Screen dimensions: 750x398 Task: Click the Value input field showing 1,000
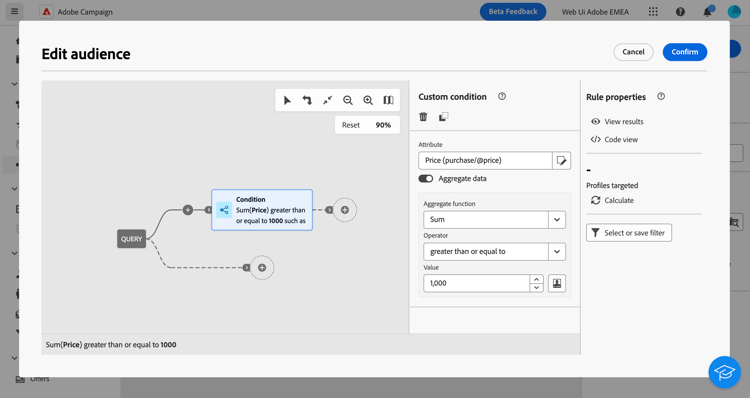[476, 283]
